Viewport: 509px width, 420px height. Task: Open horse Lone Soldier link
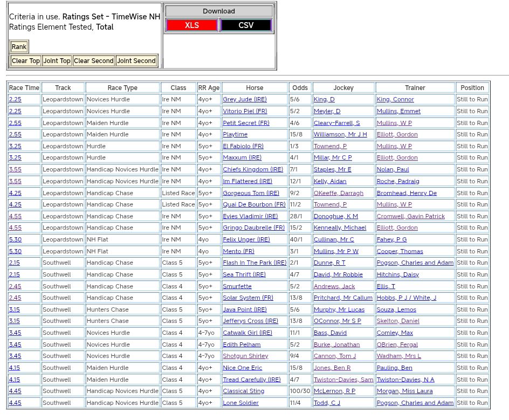(x=240, y=403)
